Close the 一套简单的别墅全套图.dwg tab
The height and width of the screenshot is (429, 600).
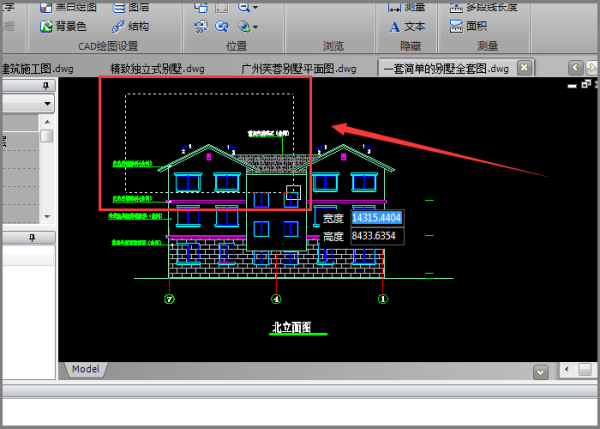click(x=523, y=68)
